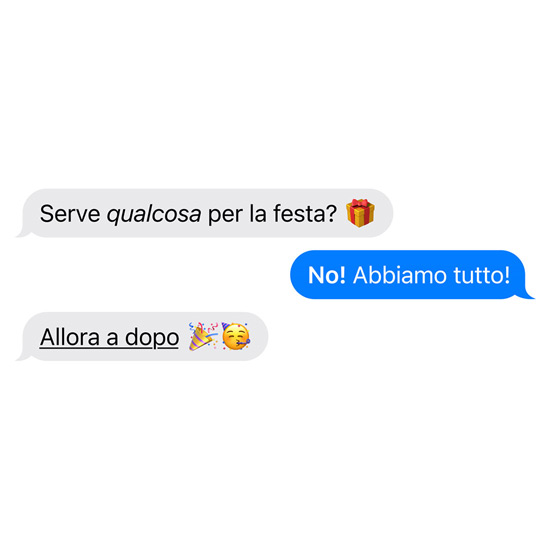
Task: Select the bold No! text
Action: point(327,275)
